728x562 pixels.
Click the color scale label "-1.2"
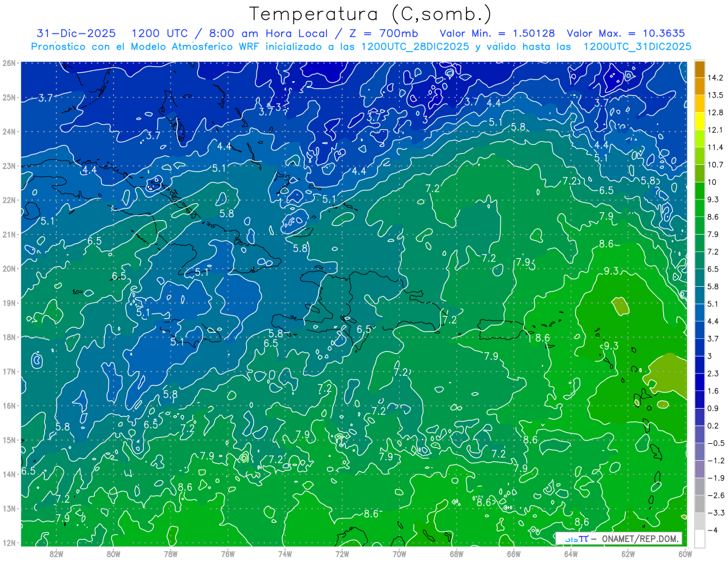point(715,461)
